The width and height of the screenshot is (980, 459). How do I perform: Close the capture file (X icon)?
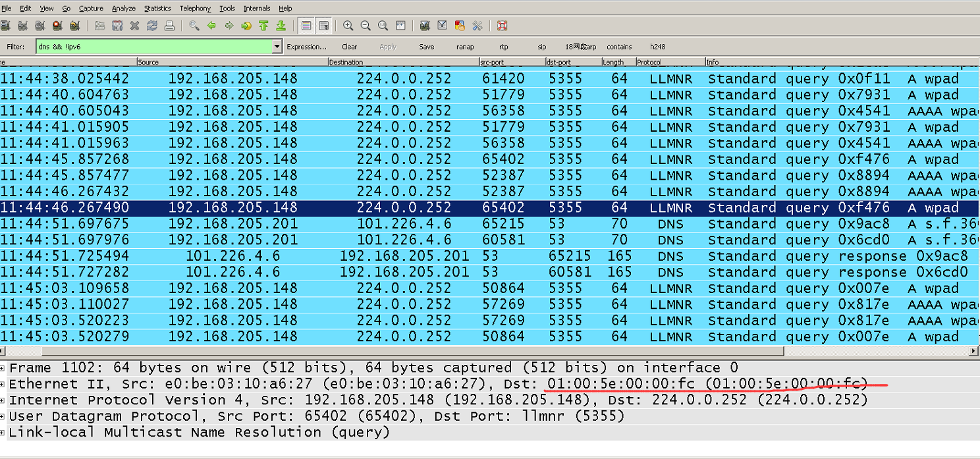134,26
